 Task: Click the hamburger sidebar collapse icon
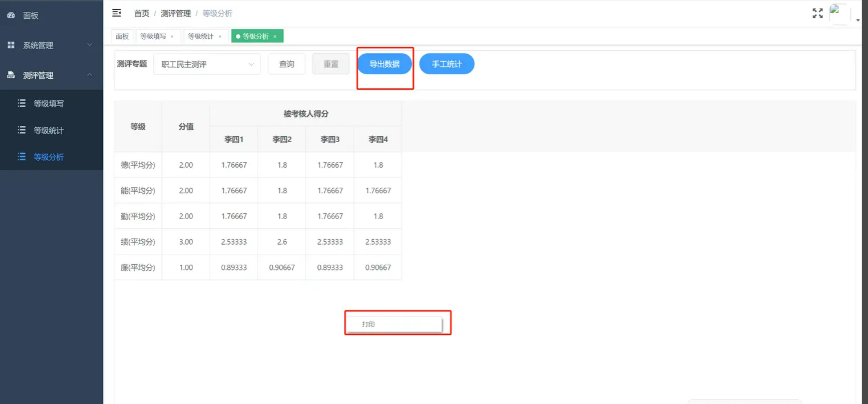tap(116, 13)
